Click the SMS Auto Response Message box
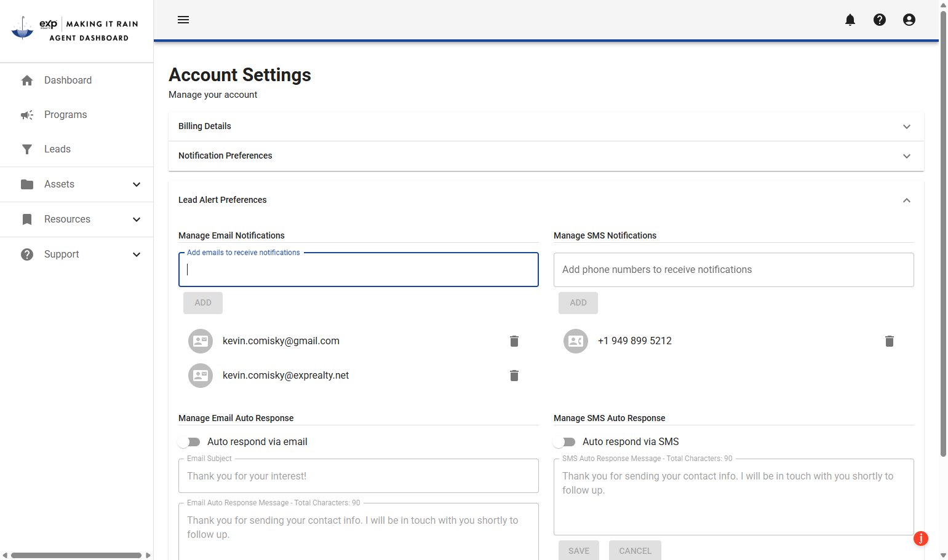The image size is (948, 560). click(x=734, y=497)
